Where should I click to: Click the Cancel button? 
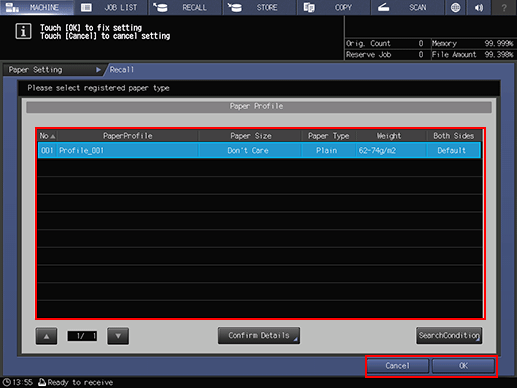(x=398, y=366)
